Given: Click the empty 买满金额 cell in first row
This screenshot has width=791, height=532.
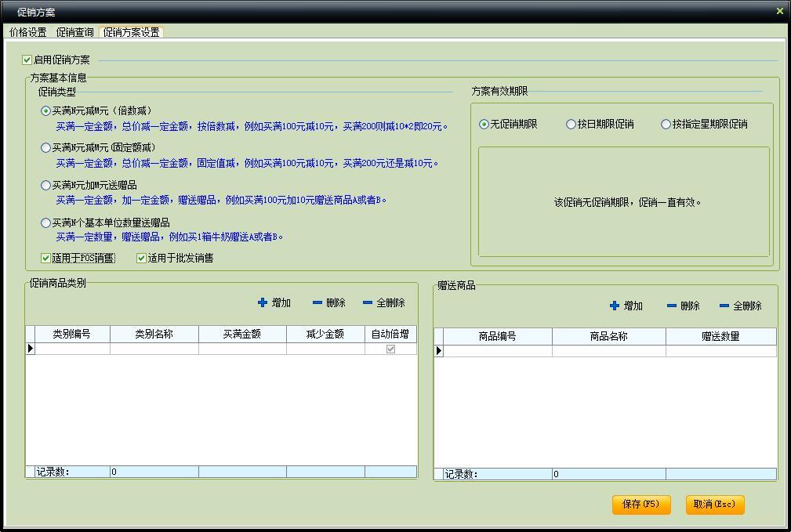Looking at the screenshot, I should pos(243,349).
